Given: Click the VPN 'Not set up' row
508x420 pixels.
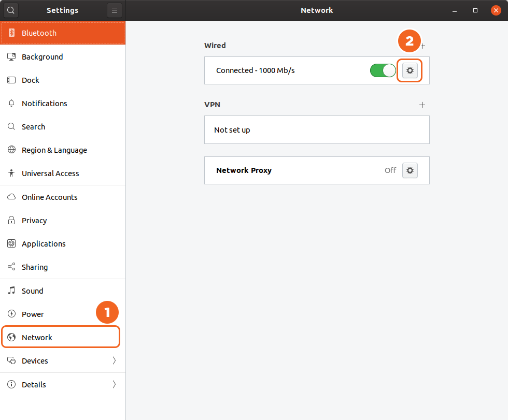Looking at the screenshot, I should tap(316, 130).
